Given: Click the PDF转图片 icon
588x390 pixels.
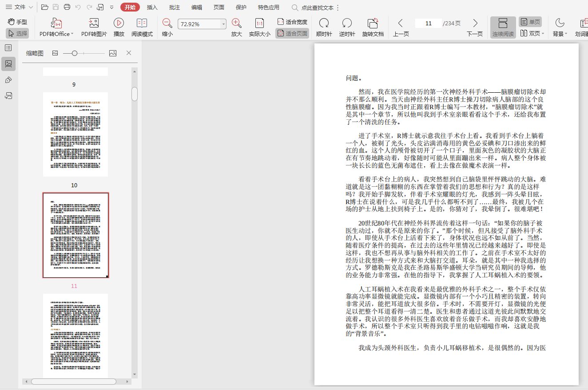Looking at the screenshot, I should (x=94, y=24).
